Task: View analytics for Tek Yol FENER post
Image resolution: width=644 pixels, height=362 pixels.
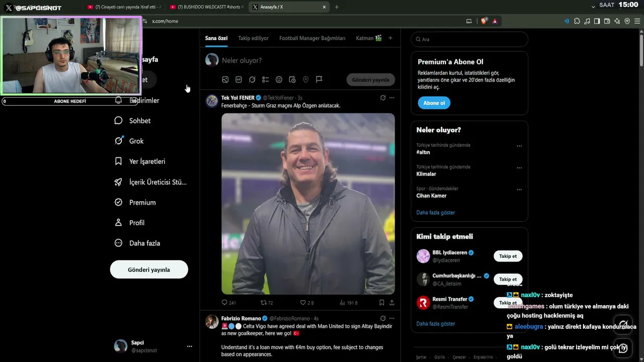Action: click(x=348, y=303)
